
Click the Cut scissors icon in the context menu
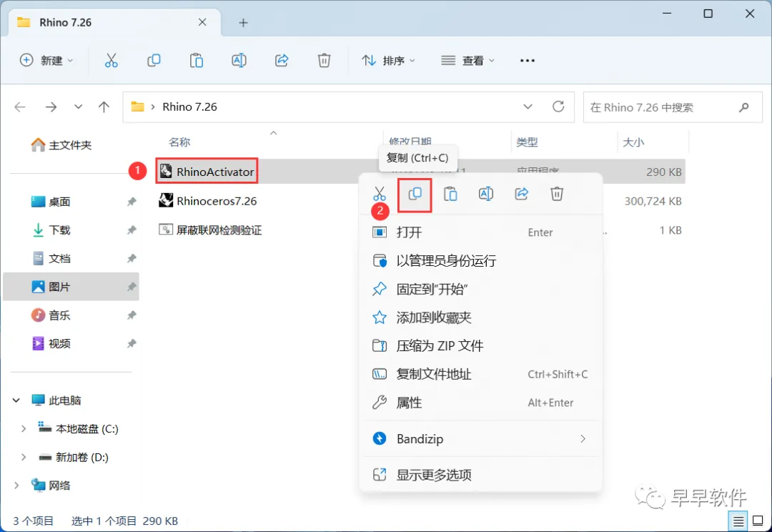click(380, 194)
